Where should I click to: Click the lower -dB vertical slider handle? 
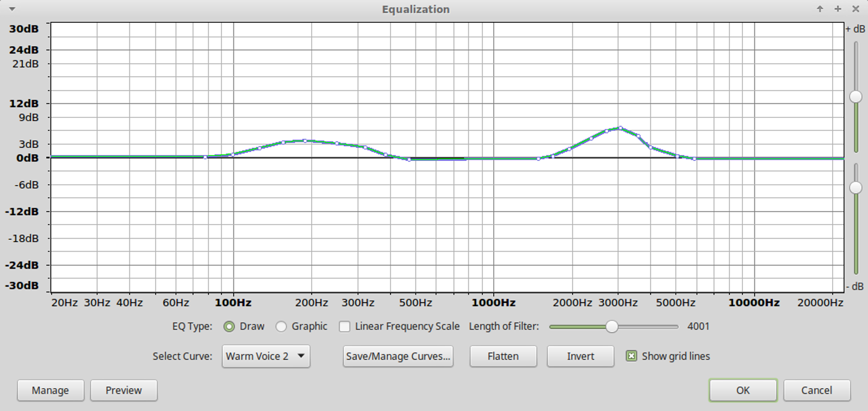coord(856,188)
